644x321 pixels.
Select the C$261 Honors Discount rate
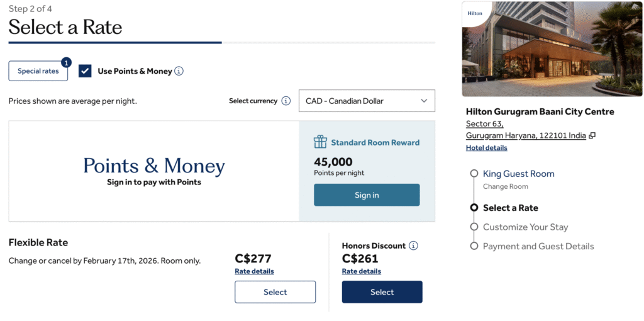click(x=382, y=292)
